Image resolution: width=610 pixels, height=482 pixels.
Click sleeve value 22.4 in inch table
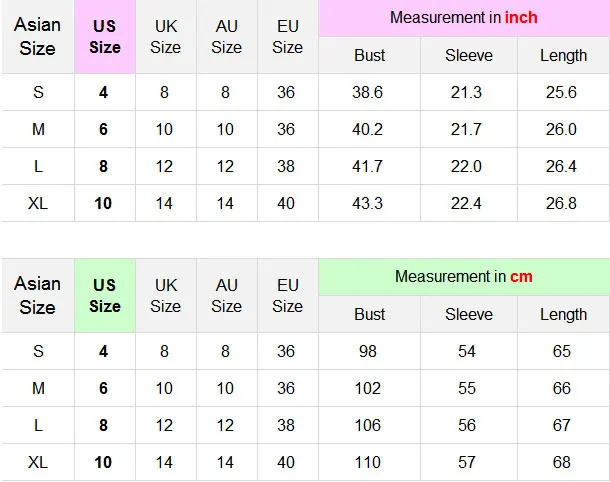pyautogui.click(x=466, y=203)
